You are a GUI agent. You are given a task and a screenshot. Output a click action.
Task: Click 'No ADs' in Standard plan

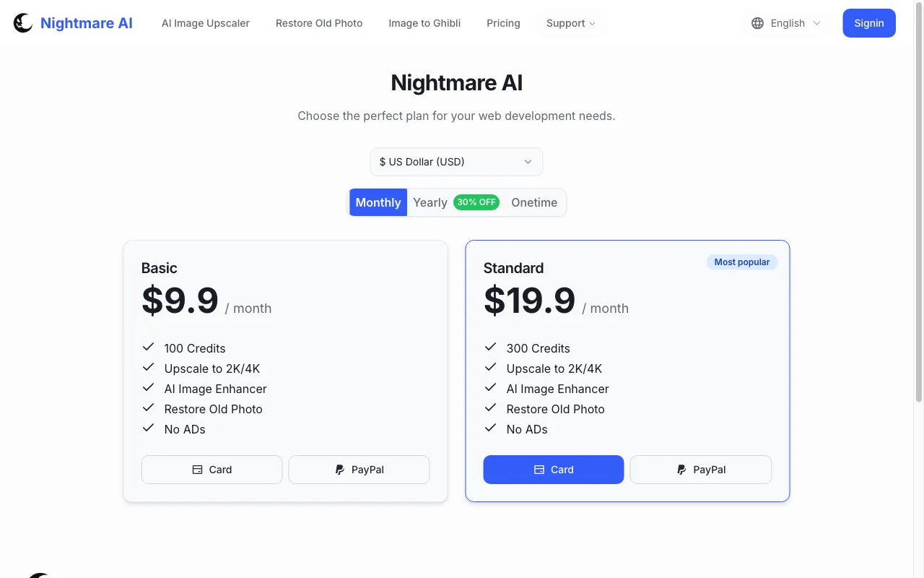coord(527,429)
